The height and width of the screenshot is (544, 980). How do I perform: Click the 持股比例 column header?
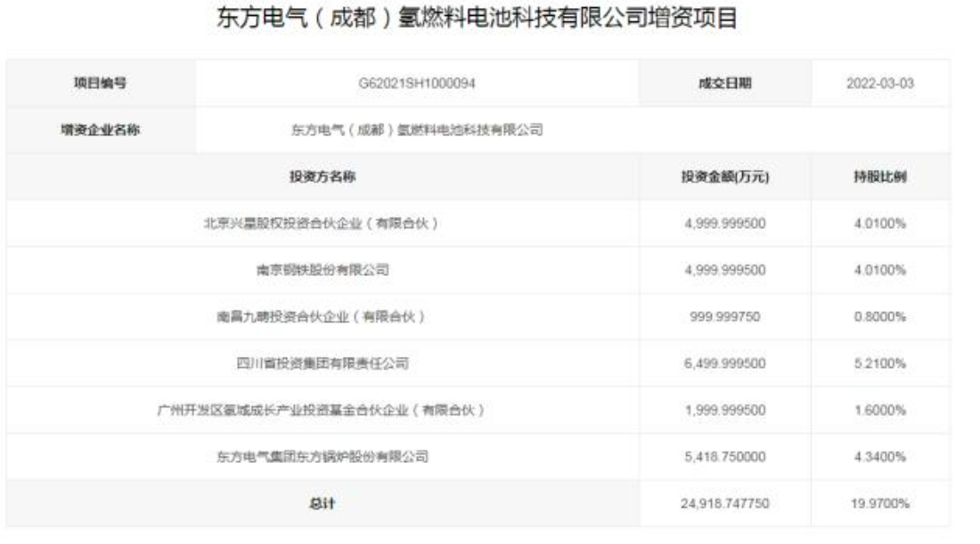tap(880, 177)
